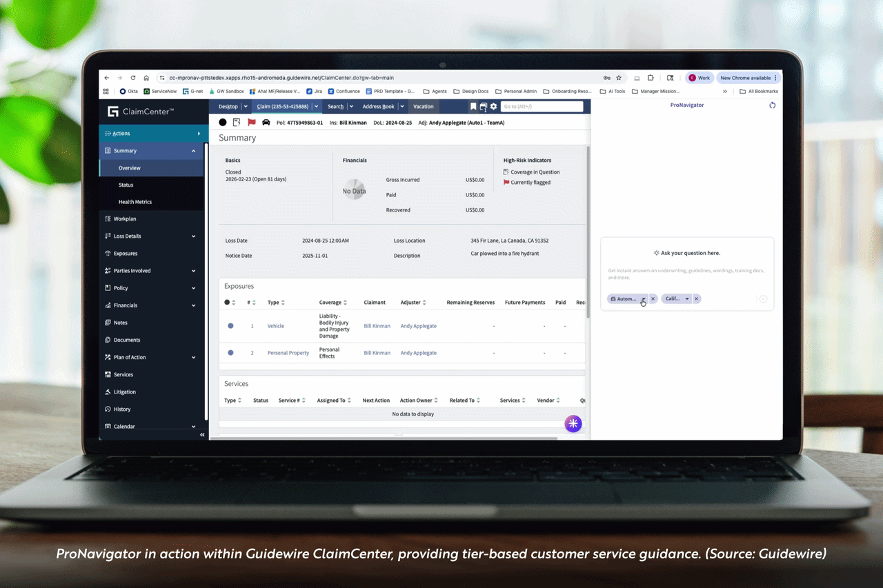Open the Claim tab dropdown arrow
883x588 pixels.
(x=316, y=106)
